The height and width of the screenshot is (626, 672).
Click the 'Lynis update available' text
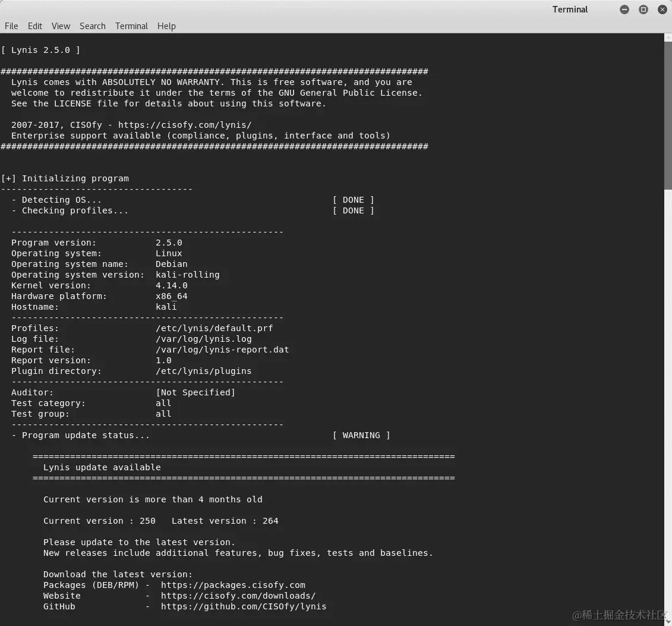click(102, 467)
